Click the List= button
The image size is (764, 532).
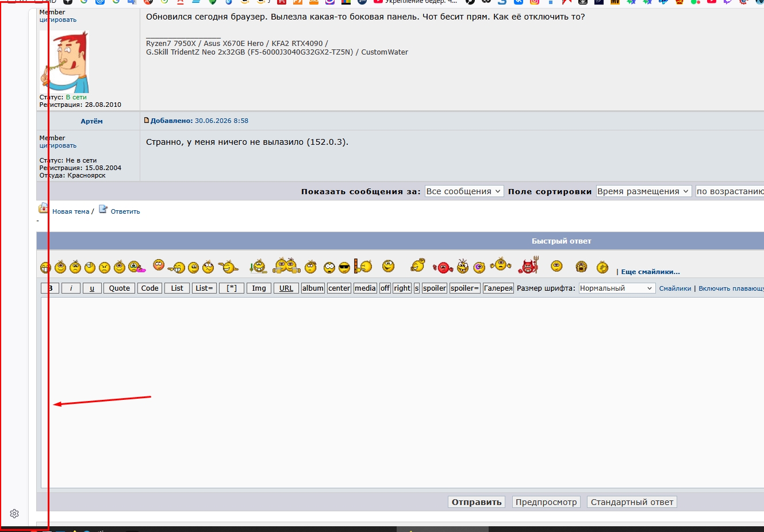204,288
